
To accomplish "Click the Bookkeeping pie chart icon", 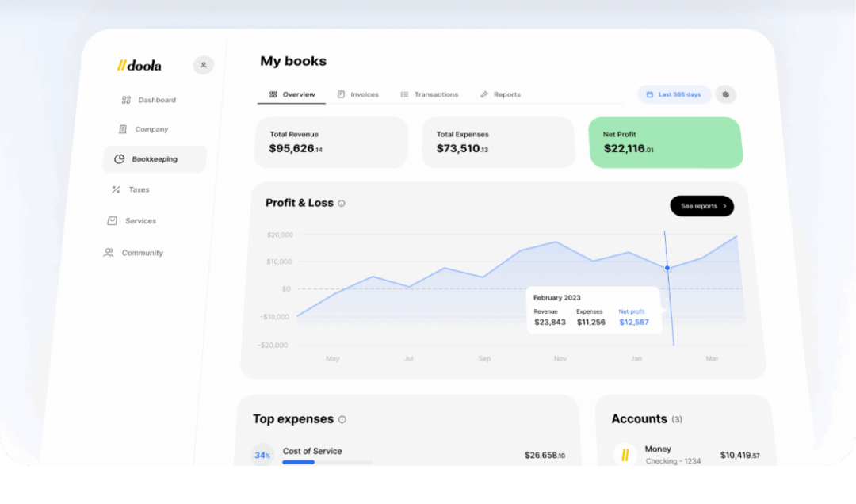I will pos(119,159).
